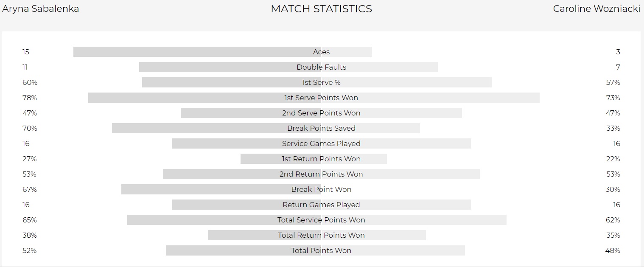Click the Total Return Points Won label
Image resolution: width=644 pixels, height=267 pixels.
[x=321, y=235]
